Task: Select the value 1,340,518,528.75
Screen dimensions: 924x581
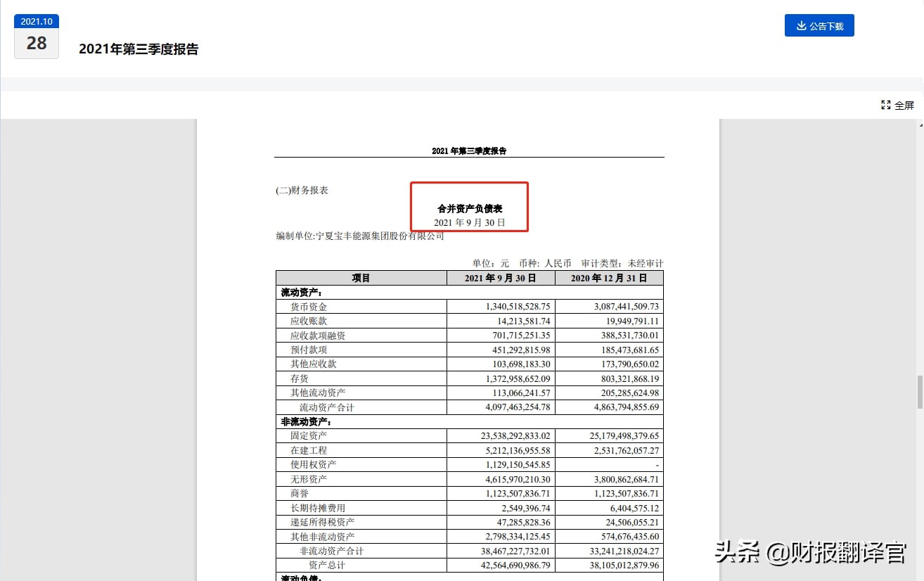Action: (x=518, y=307)
